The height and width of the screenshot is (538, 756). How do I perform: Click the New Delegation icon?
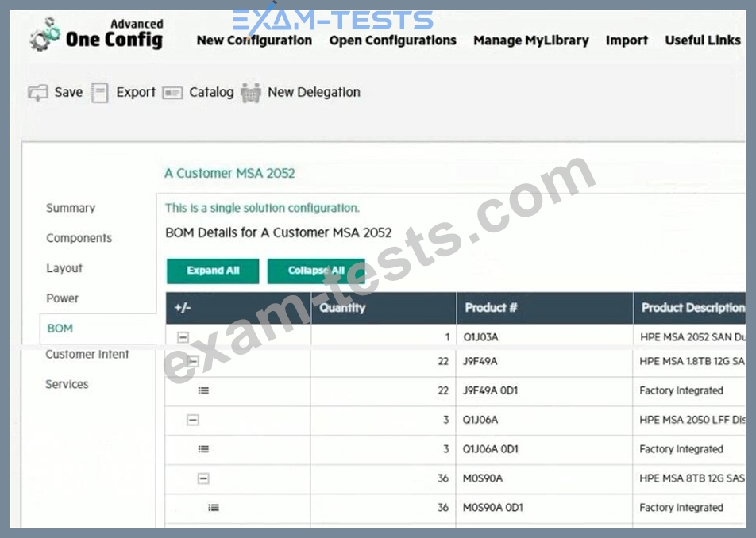pos(251,93)
